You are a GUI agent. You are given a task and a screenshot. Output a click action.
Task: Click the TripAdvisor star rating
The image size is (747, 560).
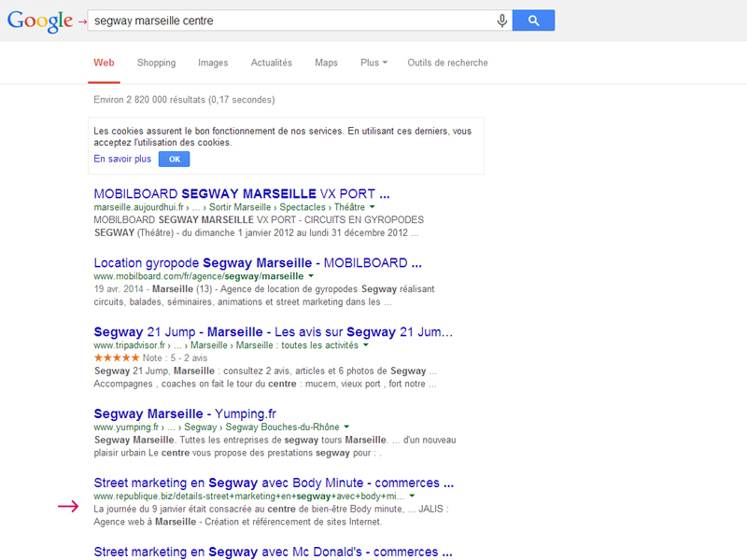pyautogui.click(x=115, y=357)
